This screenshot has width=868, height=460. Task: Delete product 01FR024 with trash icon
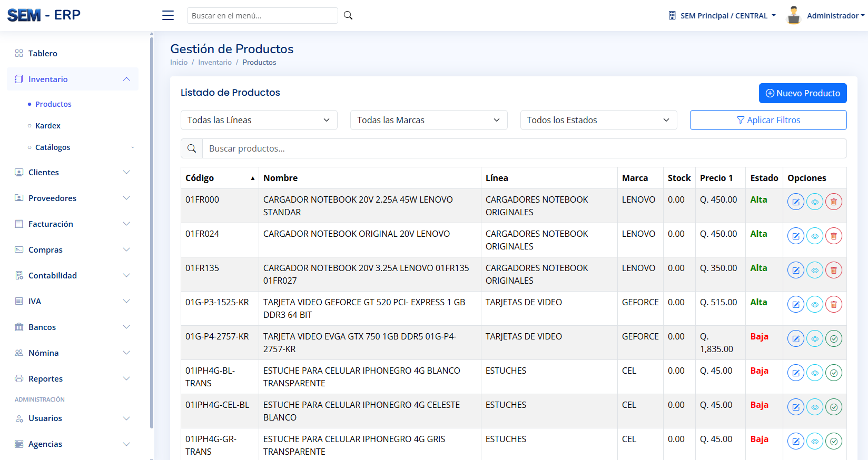833,236
